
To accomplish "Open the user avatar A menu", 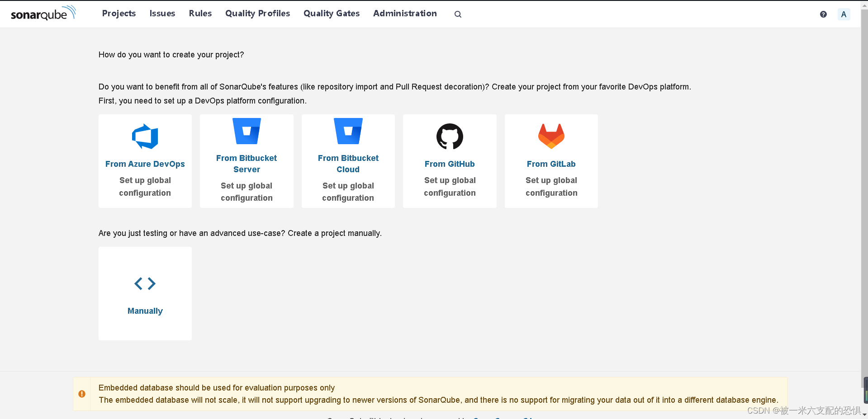I will tap(844, 14).
